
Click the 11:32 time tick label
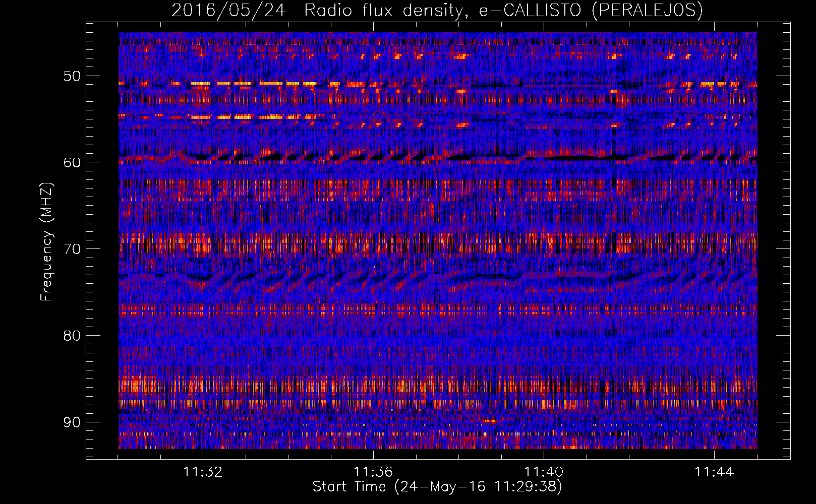[203, 472]
